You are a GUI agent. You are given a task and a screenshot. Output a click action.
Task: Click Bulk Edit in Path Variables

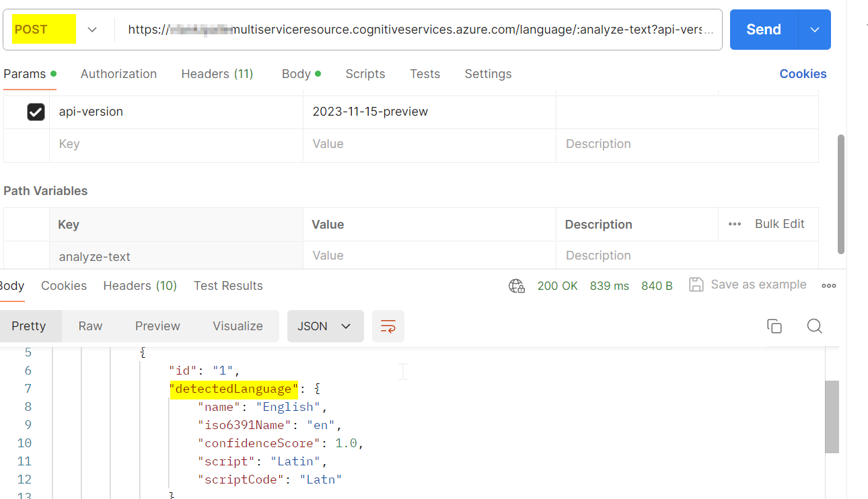[779, 224]
